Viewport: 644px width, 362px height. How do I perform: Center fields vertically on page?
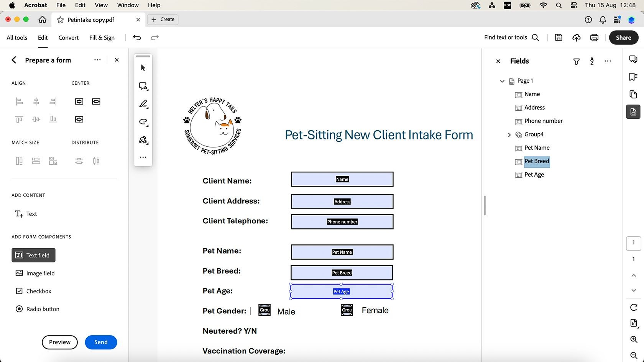tap(79, 102)
